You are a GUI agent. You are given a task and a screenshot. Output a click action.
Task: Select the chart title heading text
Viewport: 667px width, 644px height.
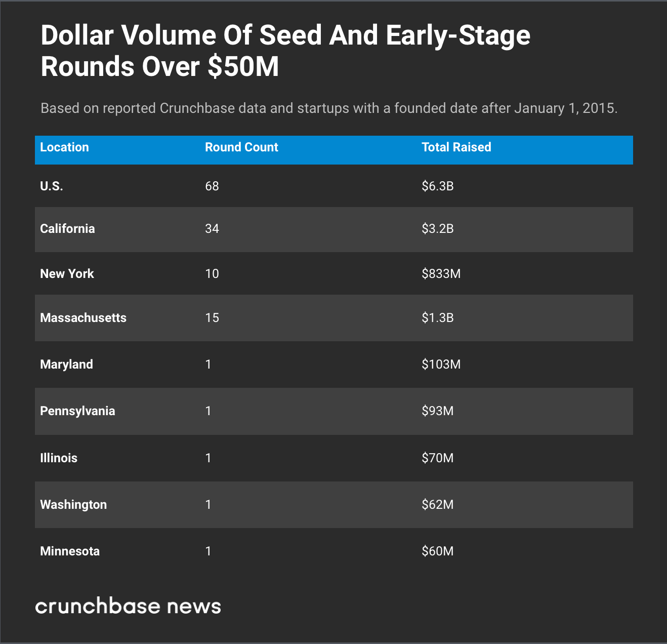285,51
